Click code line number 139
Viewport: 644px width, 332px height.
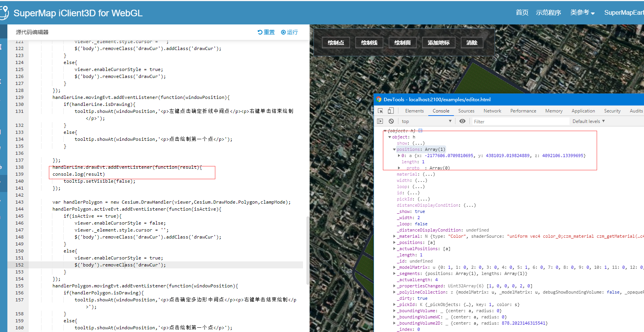[19, 174]
